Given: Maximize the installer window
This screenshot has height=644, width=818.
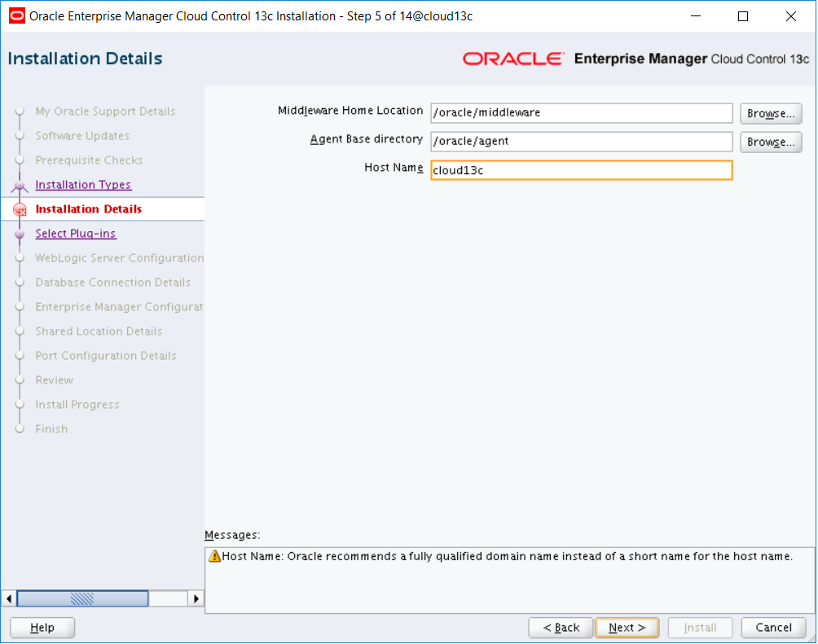Looking at the screenshot, I should point(743,16).
